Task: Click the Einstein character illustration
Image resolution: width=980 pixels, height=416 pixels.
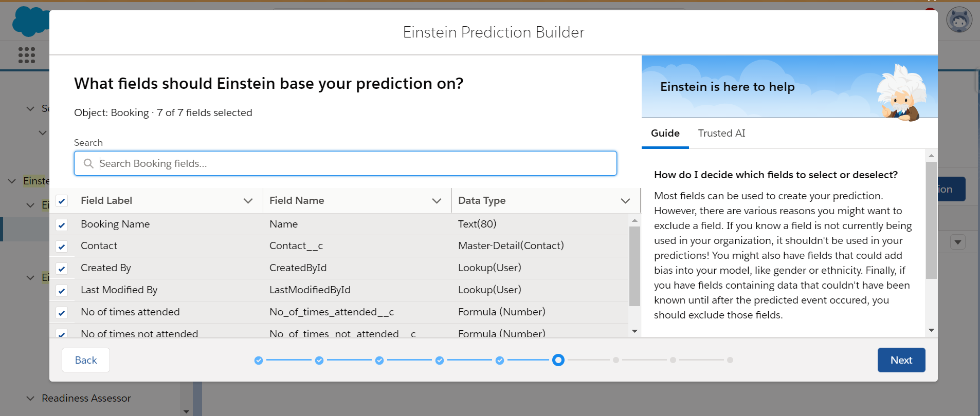Action: pos(901,93)
